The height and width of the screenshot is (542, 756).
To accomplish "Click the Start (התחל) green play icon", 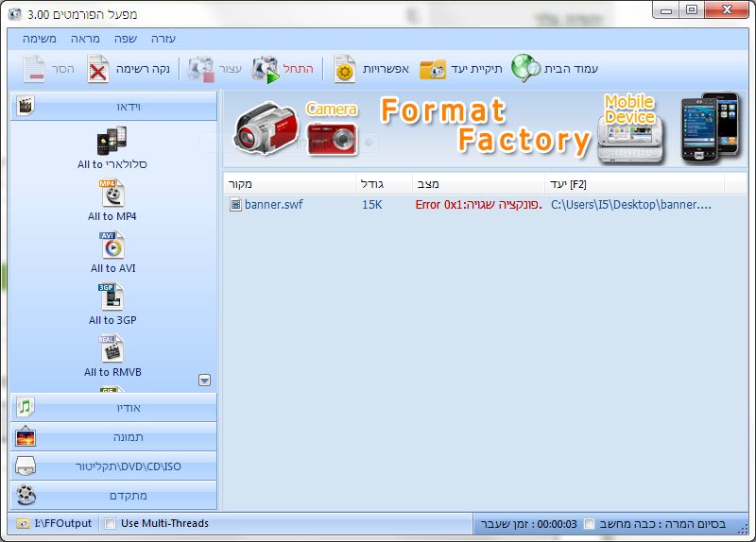I will [x=266, y=69].
